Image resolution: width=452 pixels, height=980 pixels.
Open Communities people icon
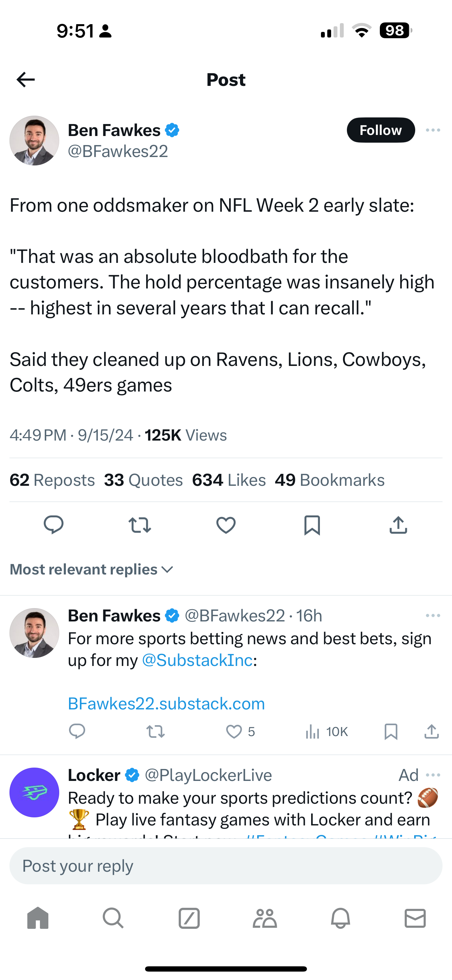point(265,918)
